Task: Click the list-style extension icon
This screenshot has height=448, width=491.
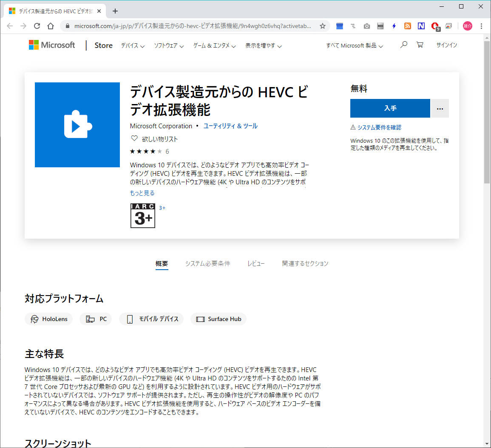Action: (x=353, y=26)
